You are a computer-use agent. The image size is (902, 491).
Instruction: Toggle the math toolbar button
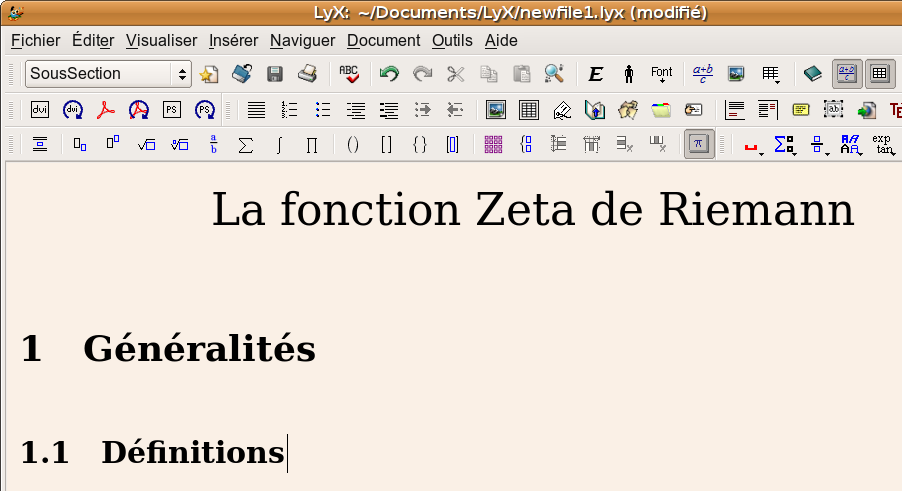point(847,74)
